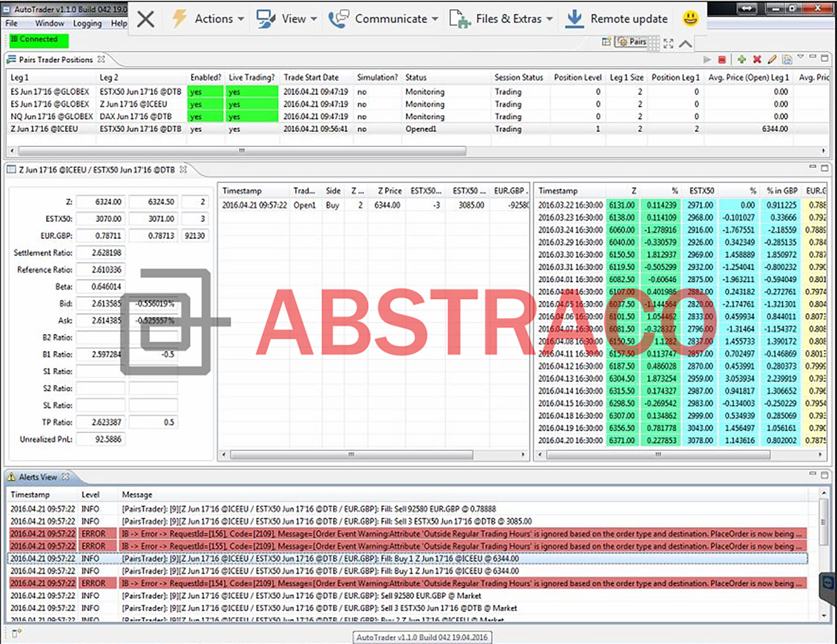
Task: Click the smiley face toolbar icon
Action: (x=690, y=18)
